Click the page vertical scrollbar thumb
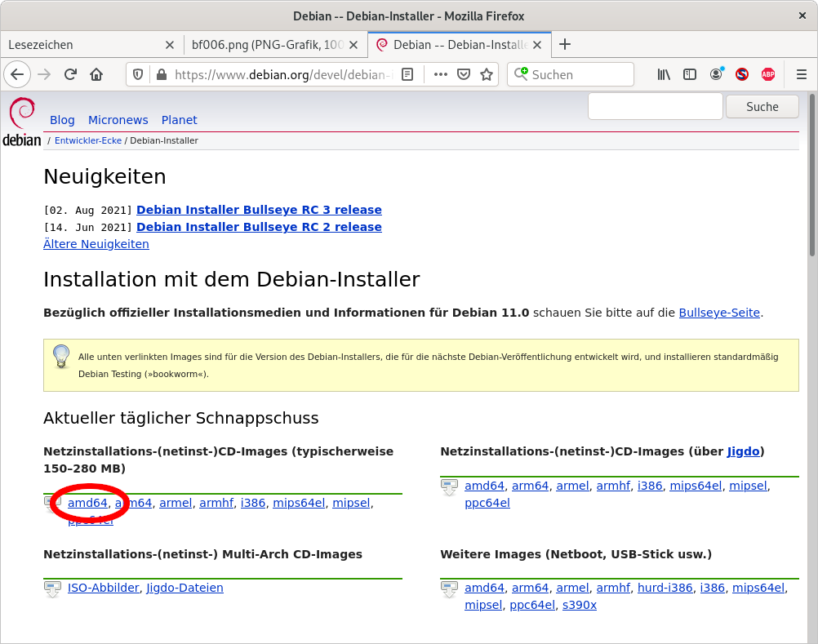Viewport: 818px width, 644px height. click(x=812, y=175)
